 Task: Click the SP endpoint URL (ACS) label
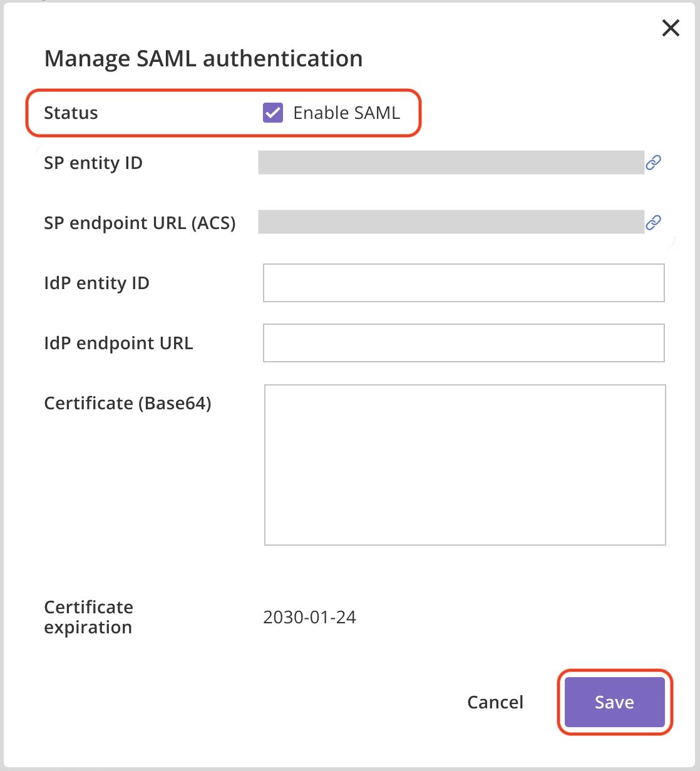coord(140,223)
